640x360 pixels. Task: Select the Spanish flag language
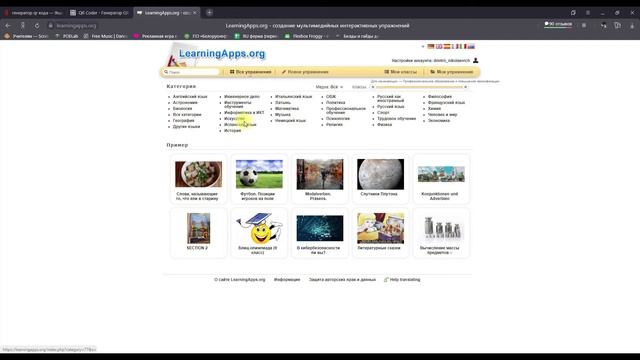[x=447, y=47]
